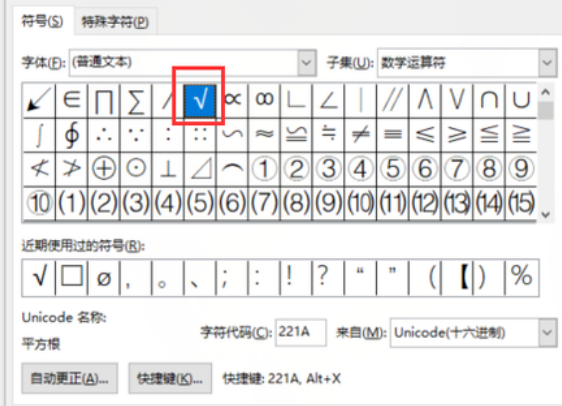Screen dimensions: 562x406
Task: Pick recently used ø symbol
Action: point(104,278)
